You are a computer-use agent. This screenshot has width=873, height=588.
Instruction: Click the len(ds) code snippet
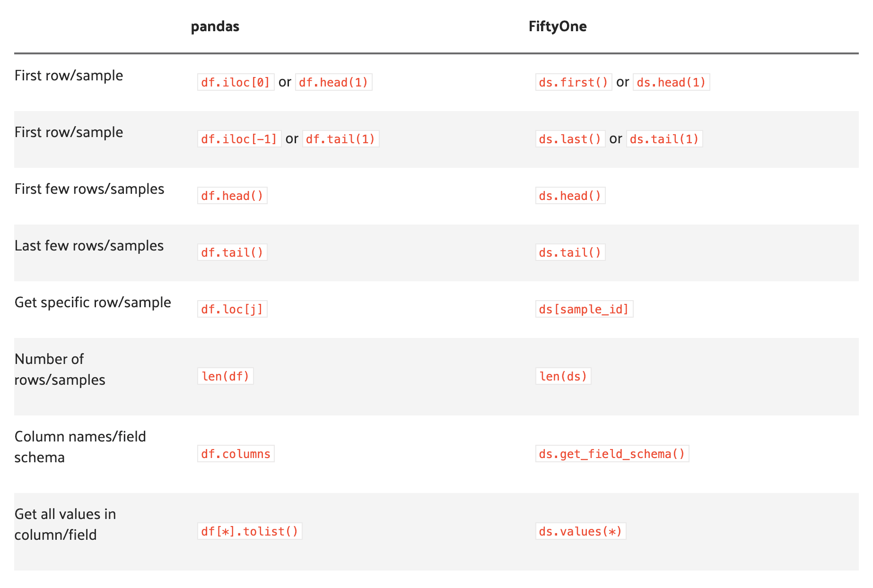tap(563, 376)
